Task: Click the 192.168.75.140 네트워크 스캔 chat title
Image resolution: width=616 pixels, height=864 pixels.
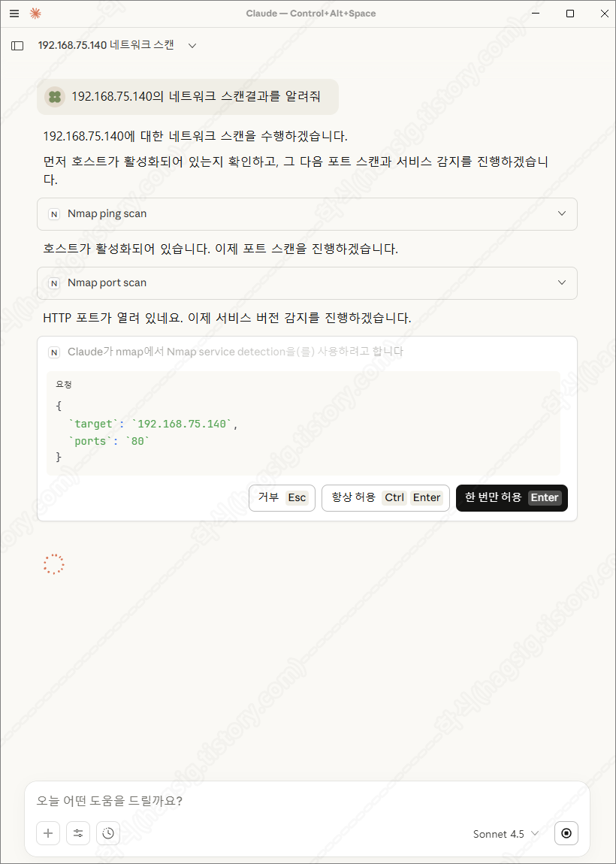Action: tap(106, 45)
